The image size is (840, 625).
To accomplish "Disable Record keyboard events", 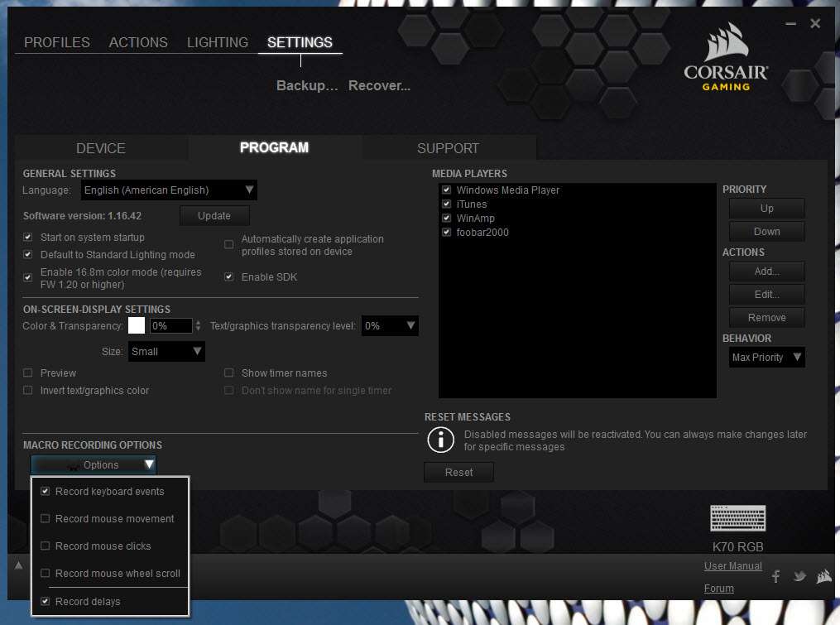I will 45,491.
